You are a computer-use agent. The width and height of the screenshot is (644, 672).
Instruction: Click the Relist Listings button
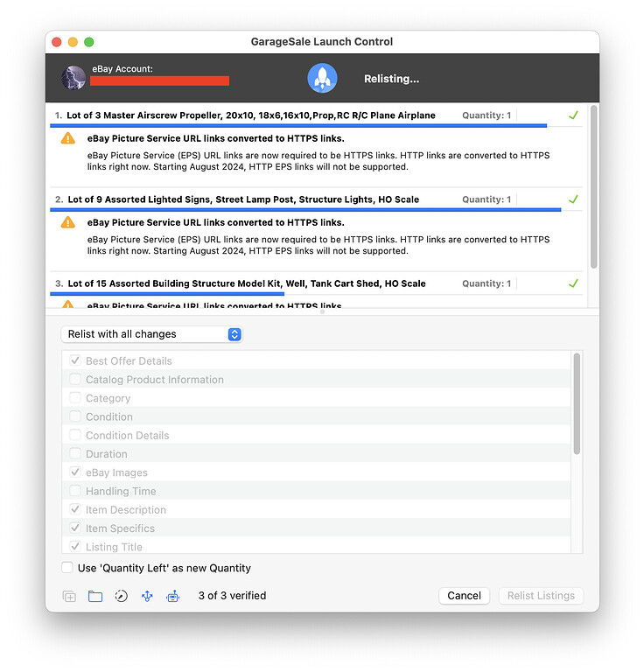tap(541, 596)
